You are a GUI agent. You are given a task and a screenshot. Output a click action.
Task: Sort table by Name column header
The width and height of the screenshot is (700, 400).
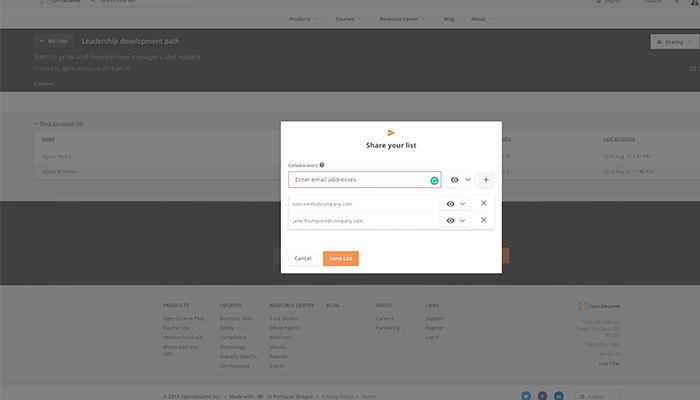pos(48,140)
